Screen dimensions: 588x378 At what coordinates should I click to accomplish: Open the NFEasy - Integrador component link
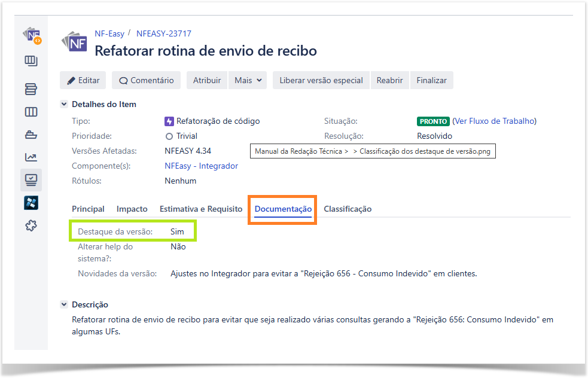click(202, 166)
